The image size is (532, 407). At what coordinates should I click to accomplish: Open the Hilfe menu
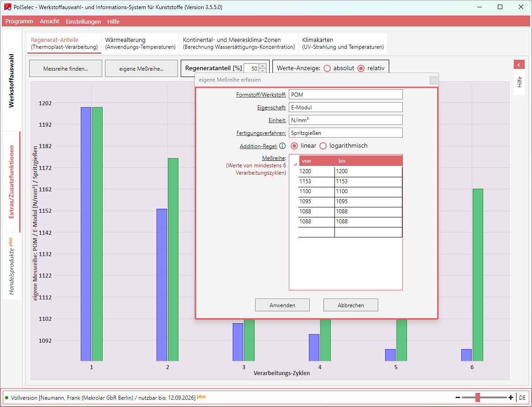click(113, 21)
